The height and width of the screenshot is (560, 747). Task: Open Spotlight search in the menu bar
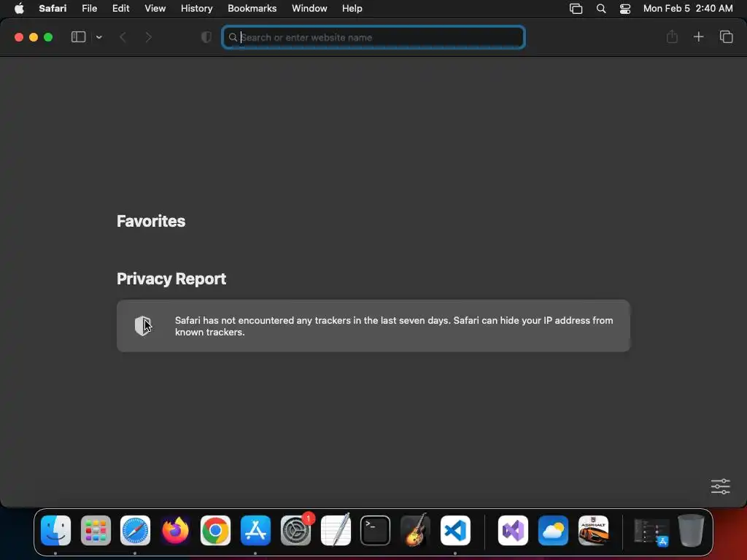601,9
